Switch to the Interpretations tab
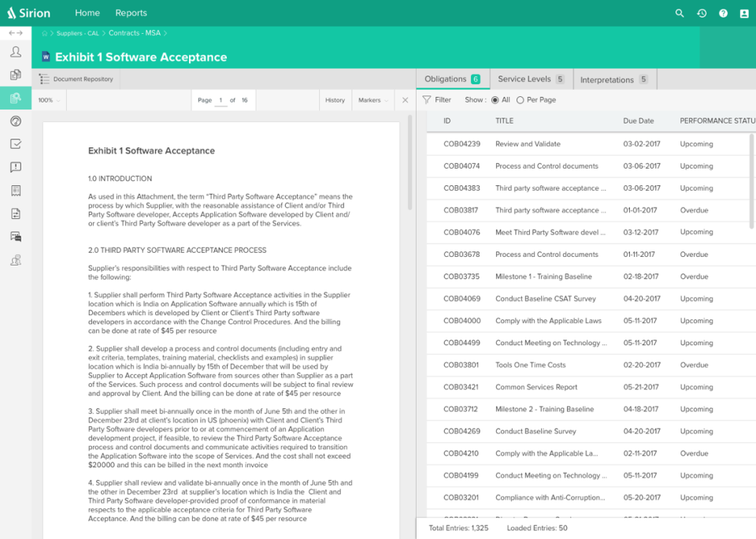Image resolution: width=756 pixels, height=539 pixels. click(x=613, y=80)
